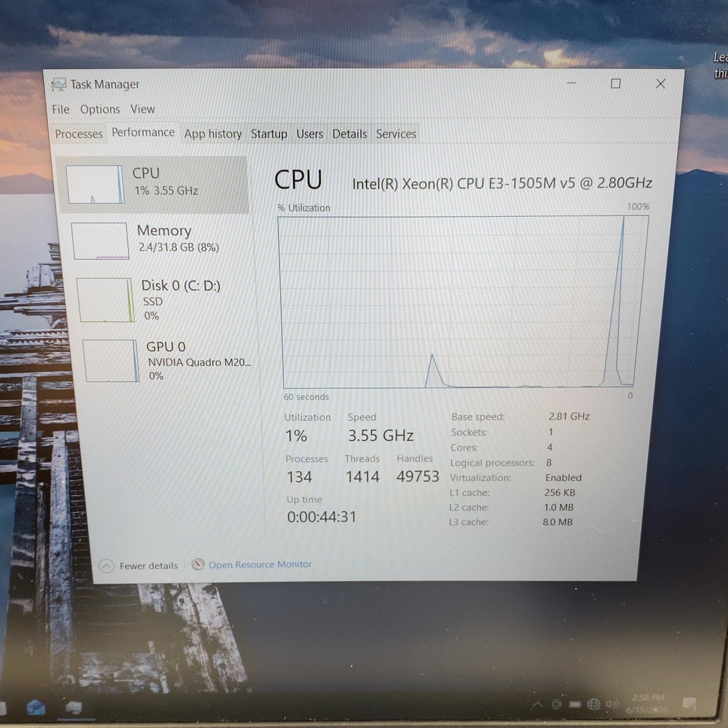Click the CPU % Utilization graph
The width and height of the screenshot is (728, 728).
[x=463, y=302]
